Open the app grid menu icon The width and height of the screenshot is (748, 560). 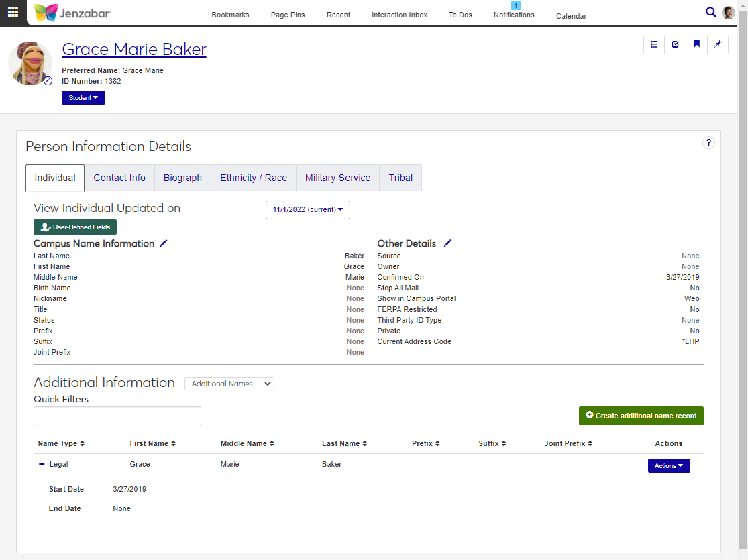coord(13,12)
